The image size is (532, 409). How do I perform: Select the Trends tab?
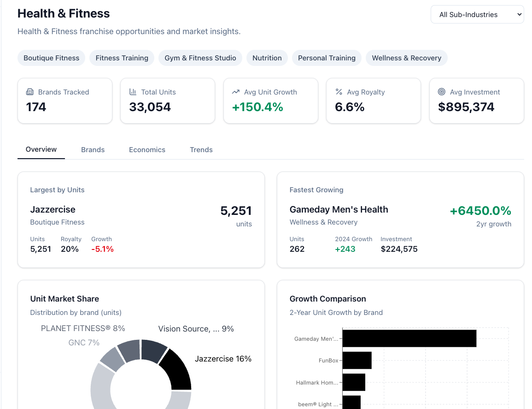pyautogui.click(x=201, y=150)
